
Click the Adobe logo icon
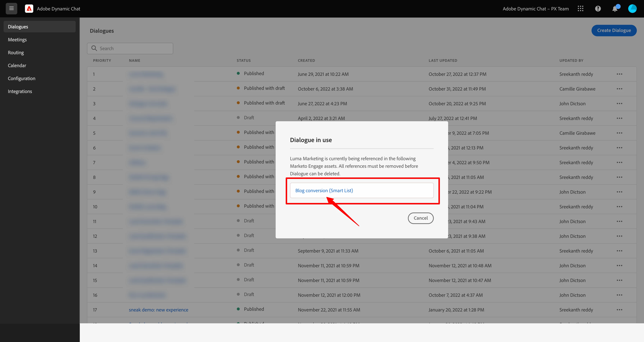pos(29,8)
